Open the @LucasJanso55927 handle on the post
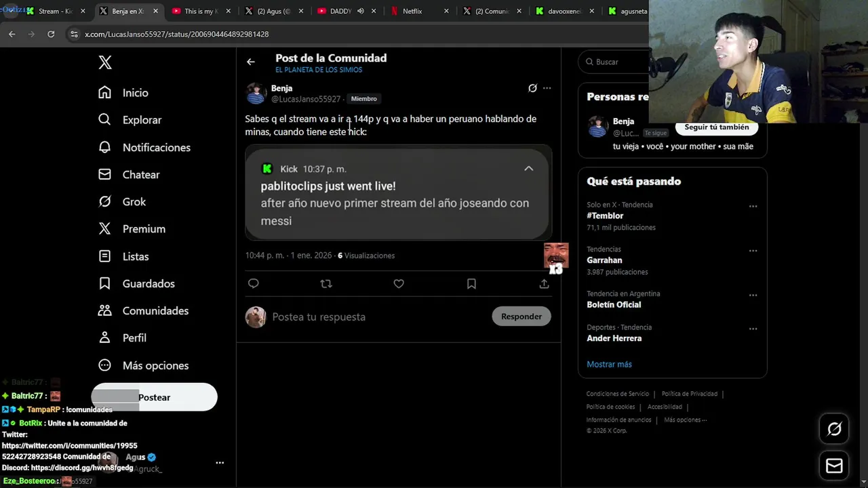 (306, 99)
